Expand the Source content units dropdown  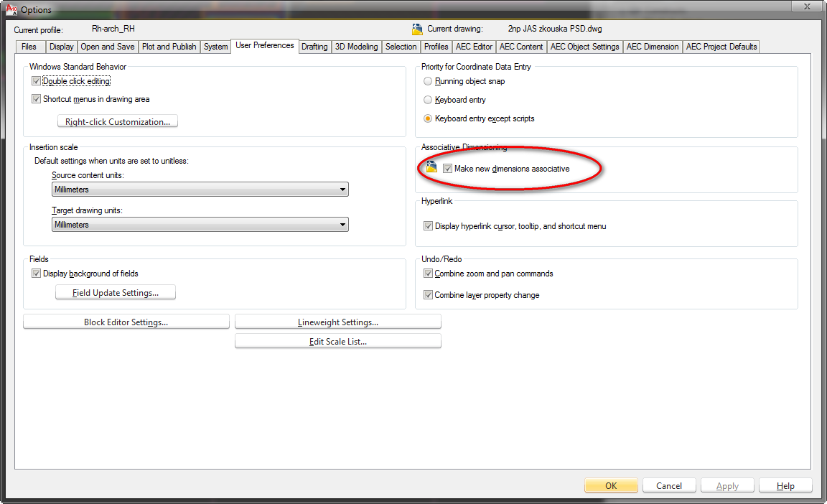click(x=342, y=190)
